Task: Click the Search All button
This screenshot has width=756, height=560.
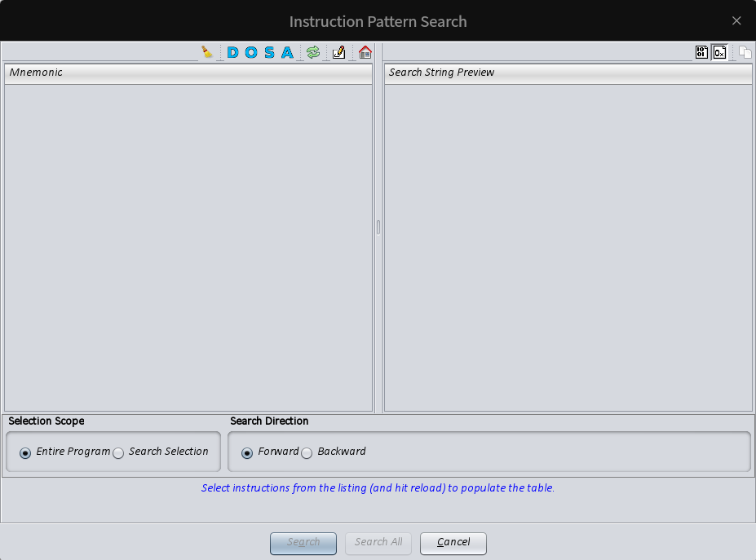Action: tap(378, 543)
